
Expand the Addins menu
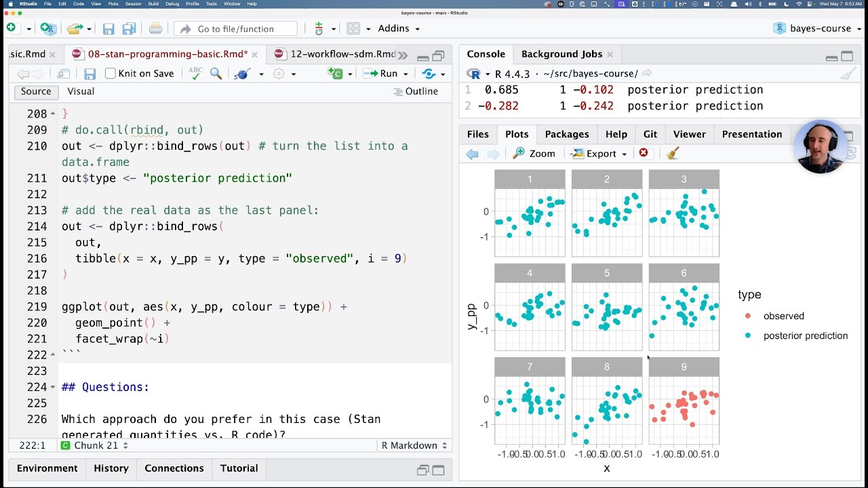coord(399,28)
